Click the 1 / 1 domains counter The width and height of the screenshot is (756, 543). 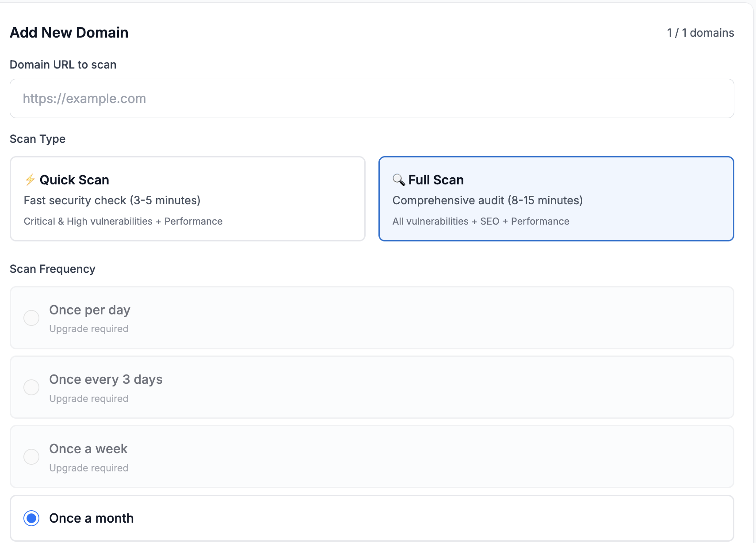pos(700,32)
